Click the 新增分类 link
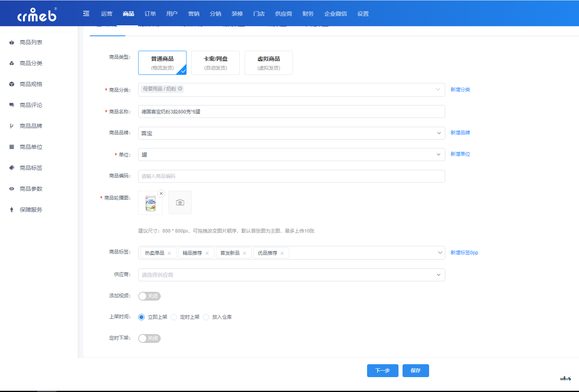 (460, 90)
